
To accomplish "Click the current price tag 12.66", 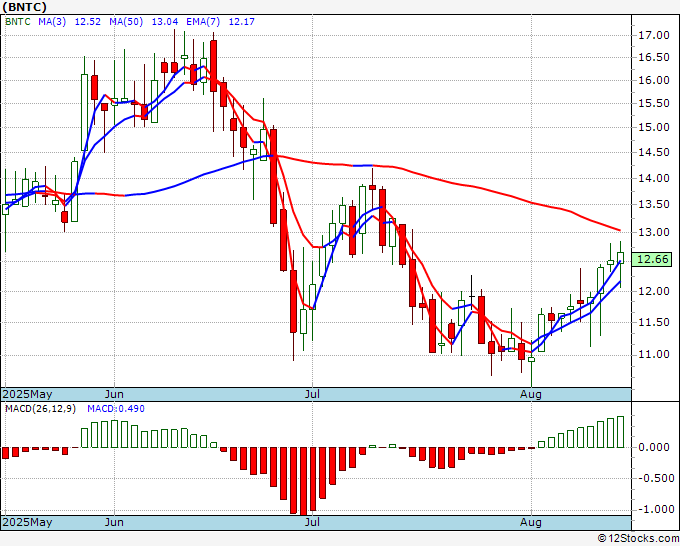I will point(653,259).
